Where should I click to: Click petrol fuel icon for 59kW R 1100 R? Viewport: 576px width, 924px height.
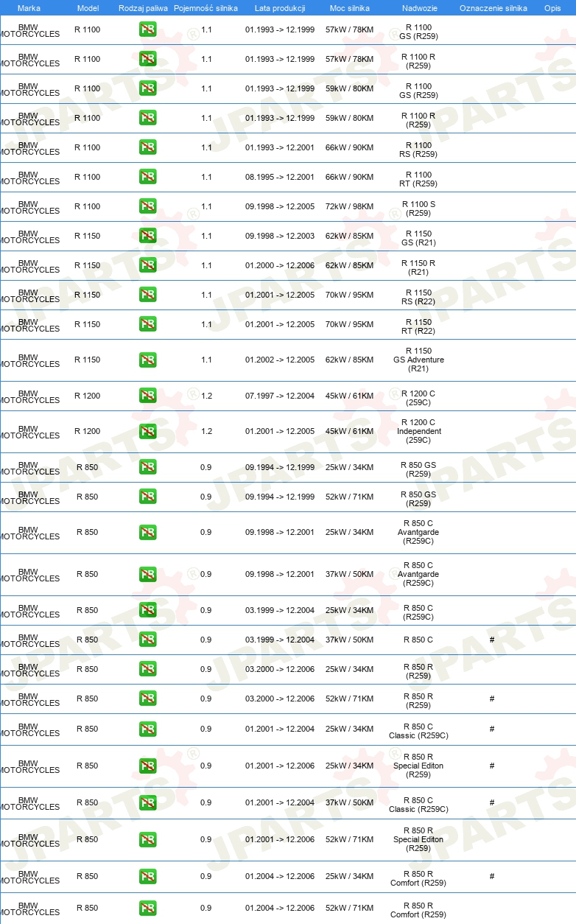pyautogui.click(x=148, y=118)
